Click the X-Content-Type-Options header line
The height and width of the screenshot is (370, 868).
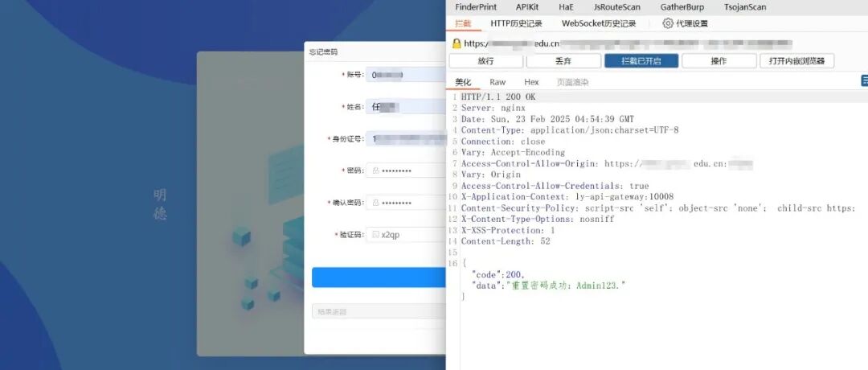(x=538, y=219)
